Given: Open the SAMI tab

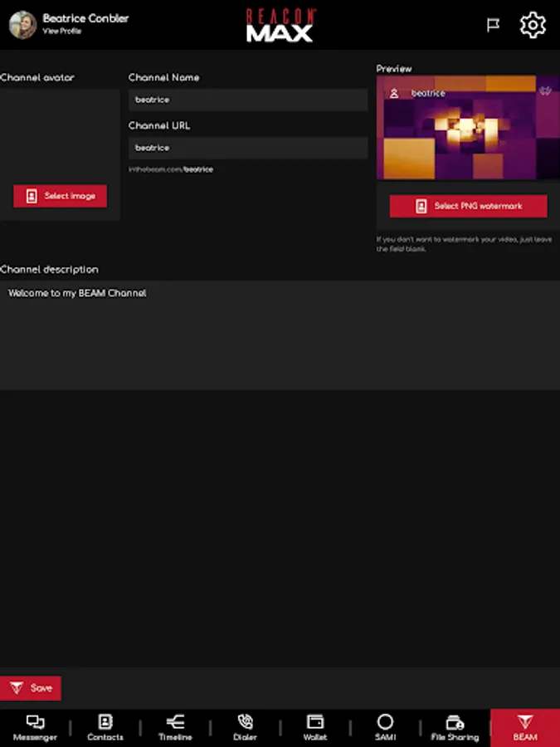Looking at the screenshot, I should [x=385, y=728].
